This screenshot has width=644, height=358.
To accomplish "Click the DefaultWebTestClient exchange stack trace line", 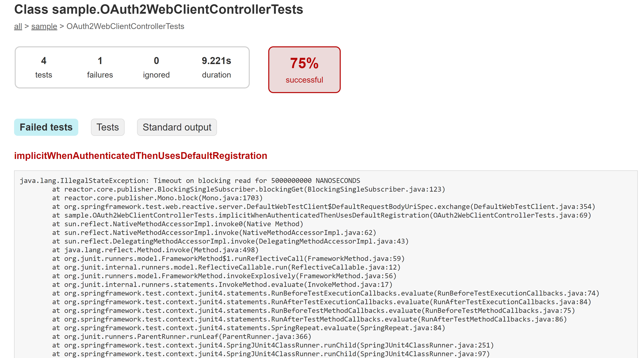I will click(x=323, y=206).
